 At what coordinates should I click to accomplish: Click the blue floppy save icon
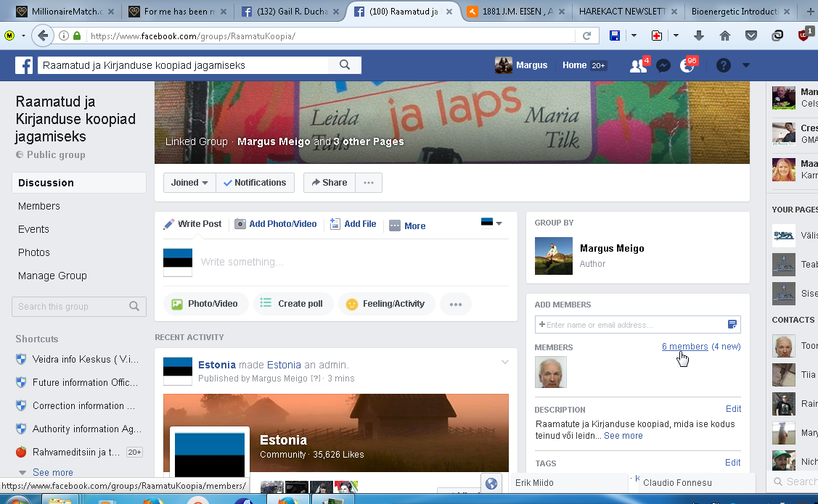click(x=615, y=36)
